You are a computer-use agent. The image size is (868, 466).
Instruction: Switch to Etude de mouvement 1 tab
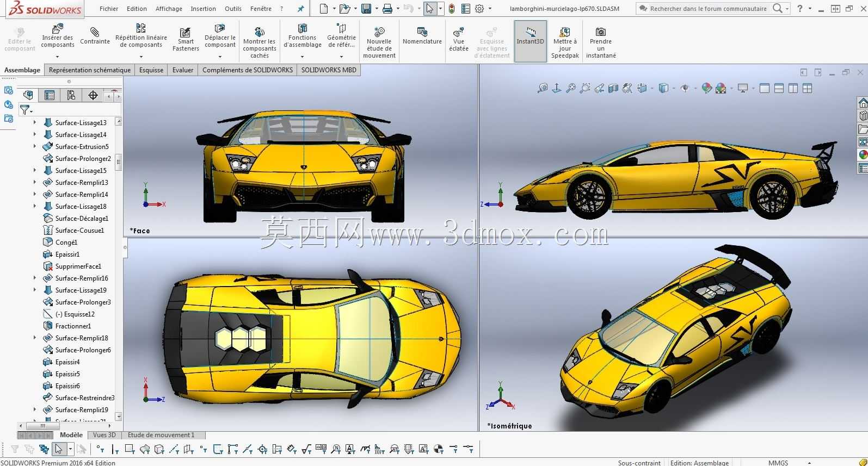(x=161, y=434)
